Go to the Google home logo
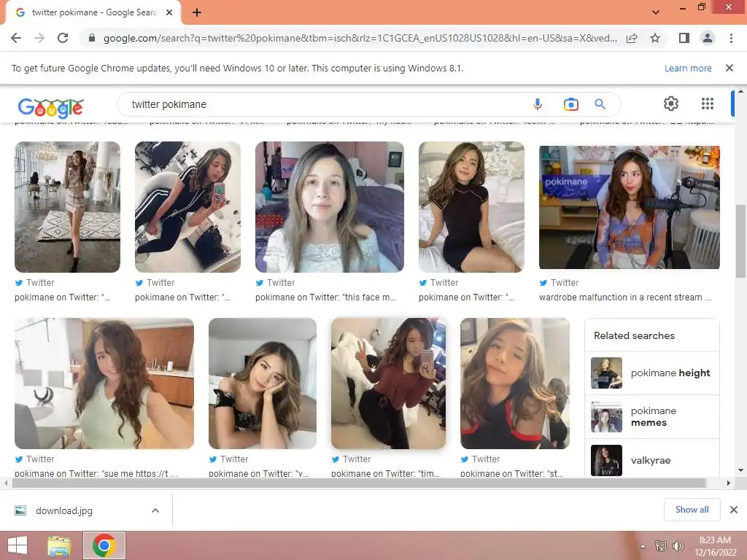 pyautogui.click(x=51, y=107)
